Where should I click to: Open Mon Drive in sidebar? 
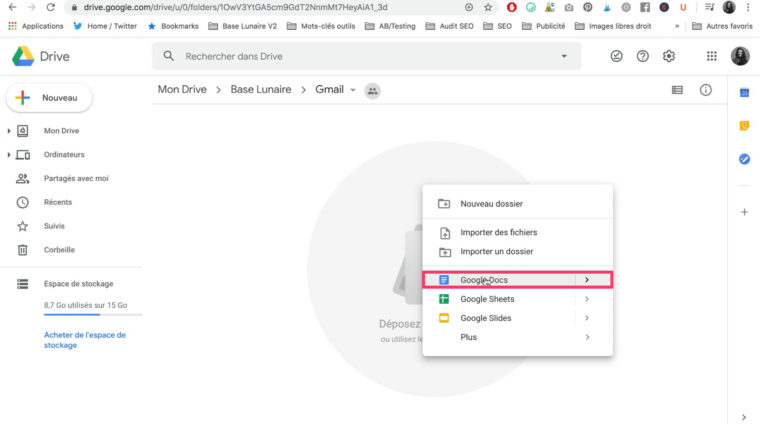point(61,131)
